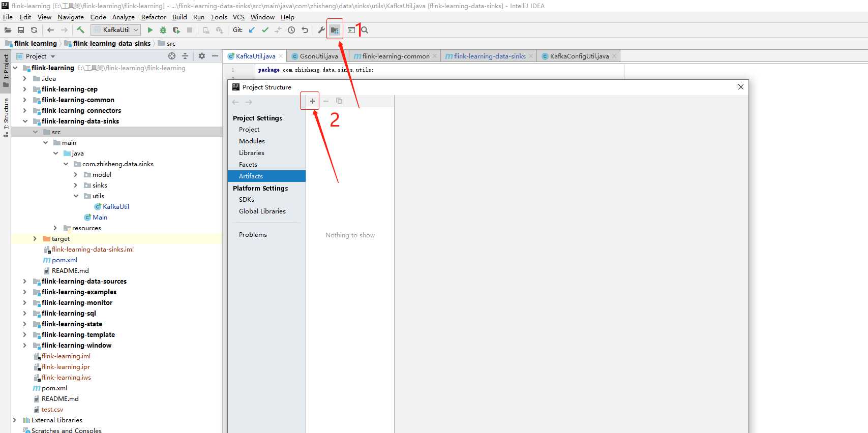Viewport: 868px width, 433px height.
Task: Switch to the KafkaConfigUtil.java tab
Action: [579, 56]
